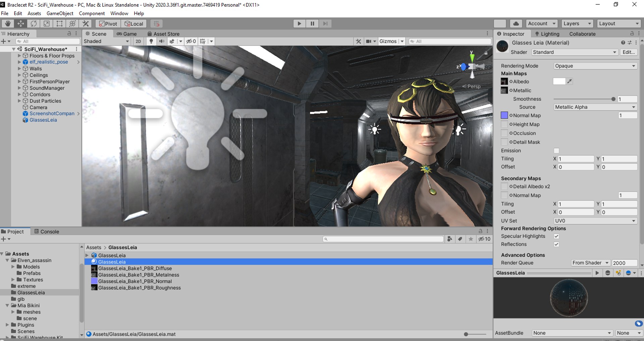The height and width of the screenshot is (341, 644).
Task: Select the combined Transform tool
Action: click(72, 23)
